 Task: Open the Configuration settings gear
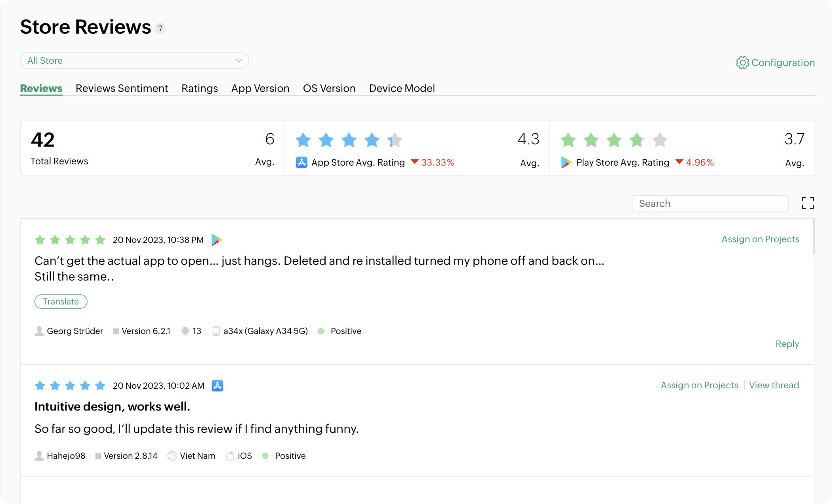tap(743, 62)
